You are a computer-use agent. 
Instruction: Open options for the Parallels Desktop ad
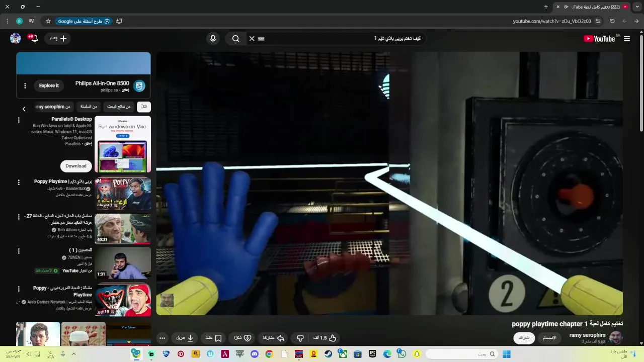(x=19, y=120)
